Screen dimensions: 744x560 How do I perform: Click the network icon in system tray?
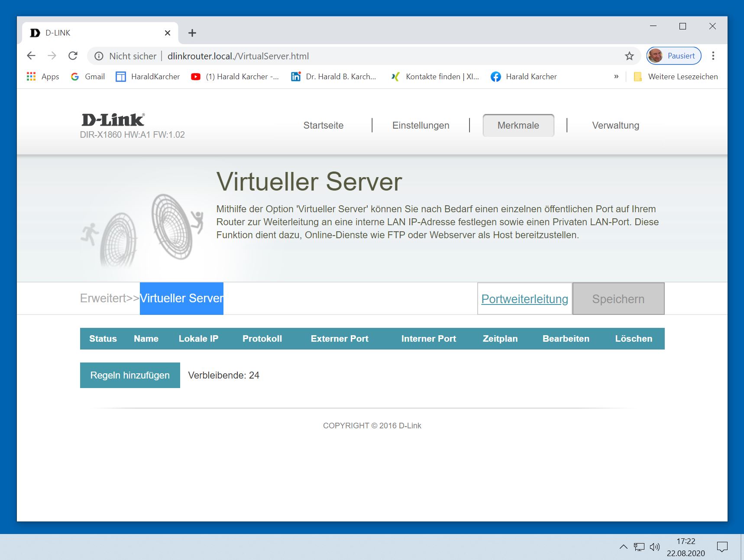pyautogui.click(x=639, y=547)
